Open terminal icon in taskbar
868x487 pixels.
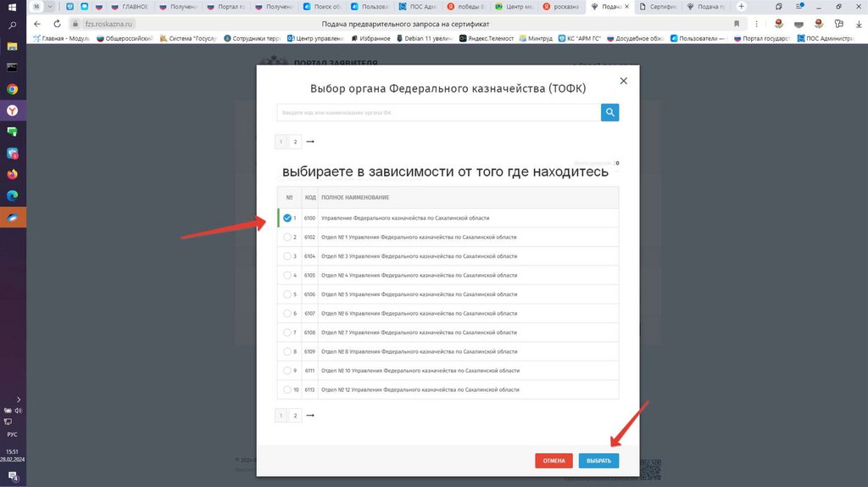(x=12, y=68)
